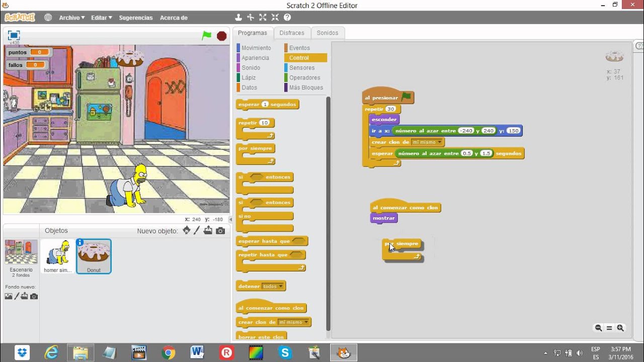Select the Delete scissors tool
Screen dimensions: 644x362
[x=251, y=18]
